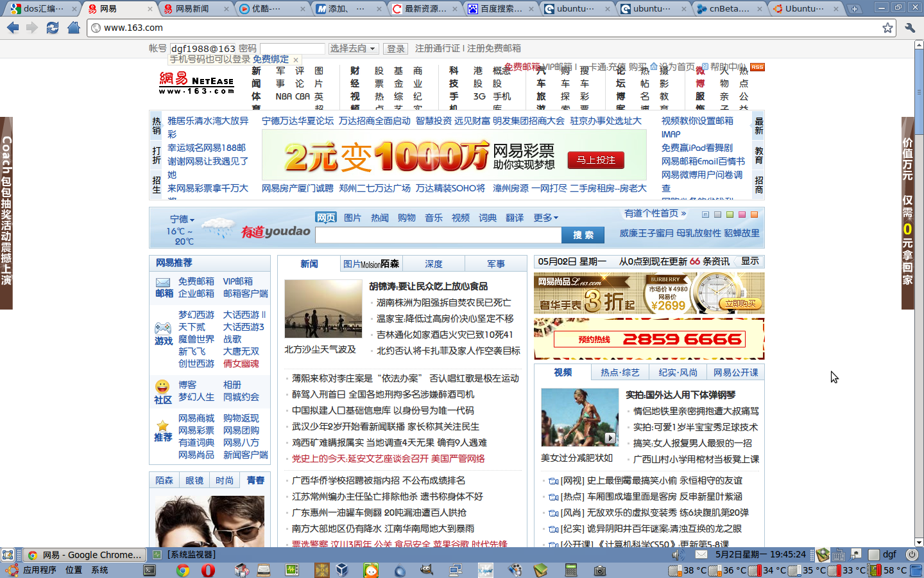Select the 音乐 search tab
The height and width of the screenshot is (578, 924).
pos(434,218)
